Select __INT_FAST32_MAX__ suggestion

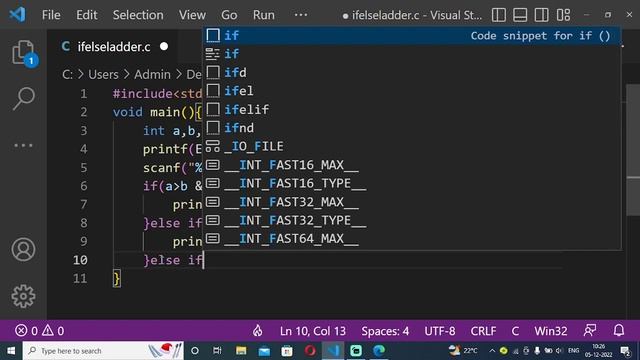(x=412, y=202)
